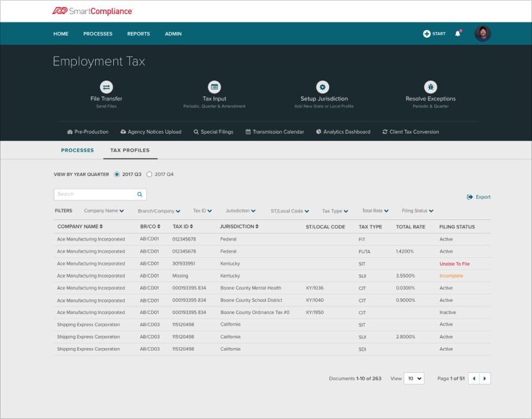Expand the Company Name filter
The height and width of the screenshot is (419, 532).
pos(104,211)
